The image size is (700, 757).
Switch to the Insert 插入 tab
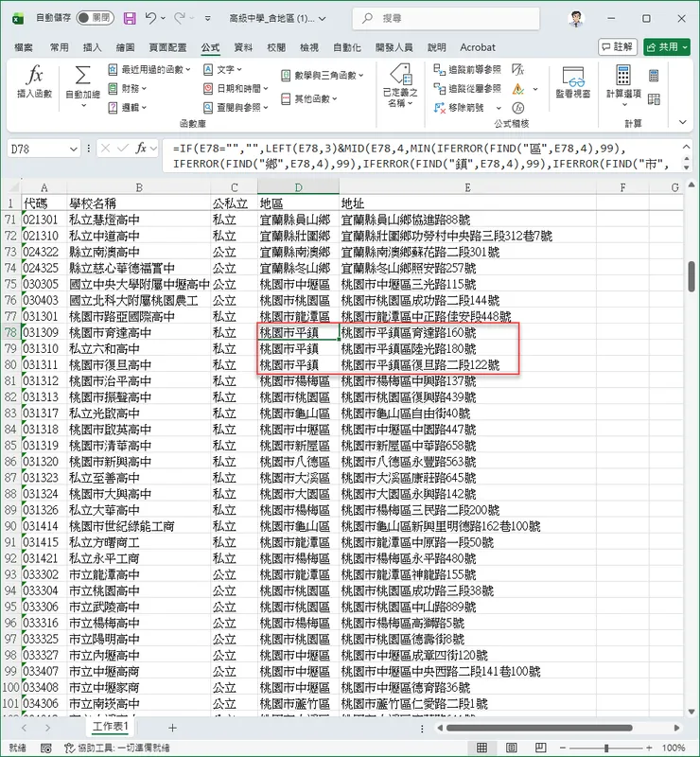click(92, 47)
